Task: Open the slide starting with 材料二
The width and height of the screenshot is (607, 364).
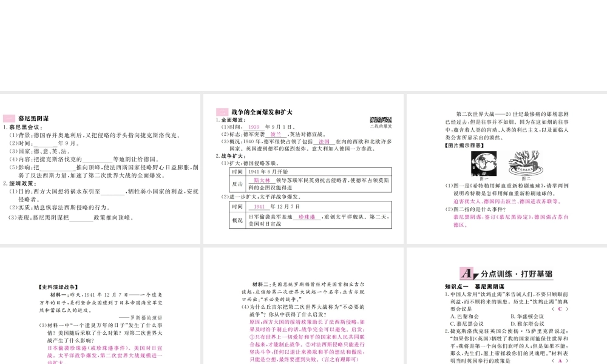Action: [303, 306]
